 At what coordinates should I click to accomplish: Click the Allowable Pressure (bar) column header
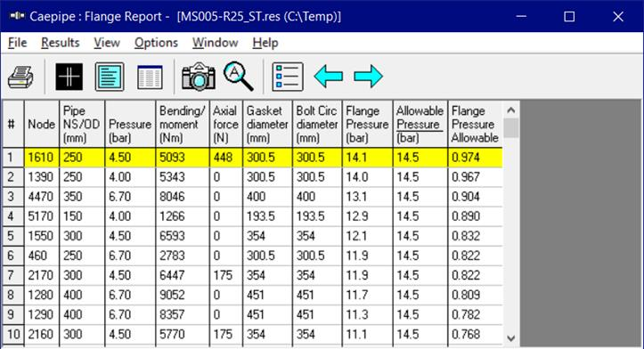420,124
